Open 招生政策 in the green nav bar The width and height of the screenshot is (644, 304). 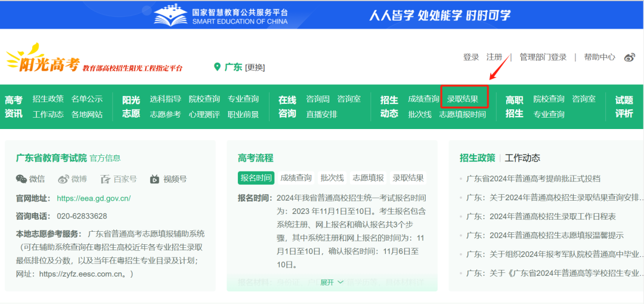click(48, 99)
